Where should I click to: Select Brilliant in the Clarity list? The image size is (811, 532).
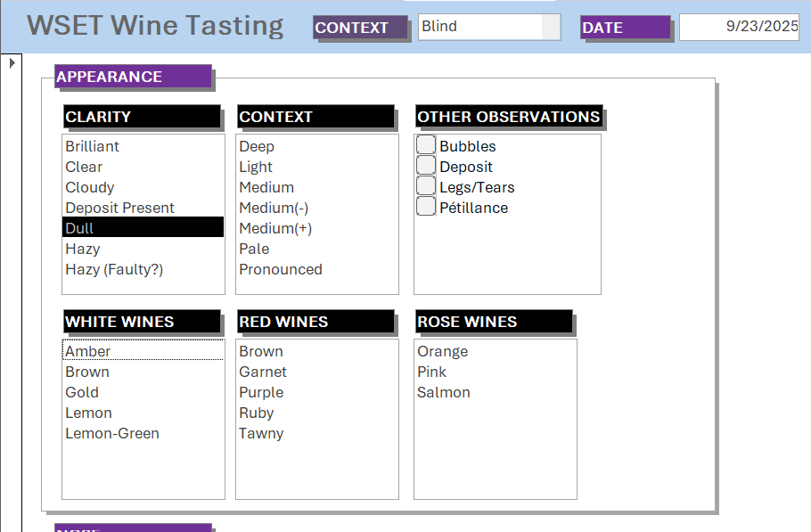click(143, 146)
